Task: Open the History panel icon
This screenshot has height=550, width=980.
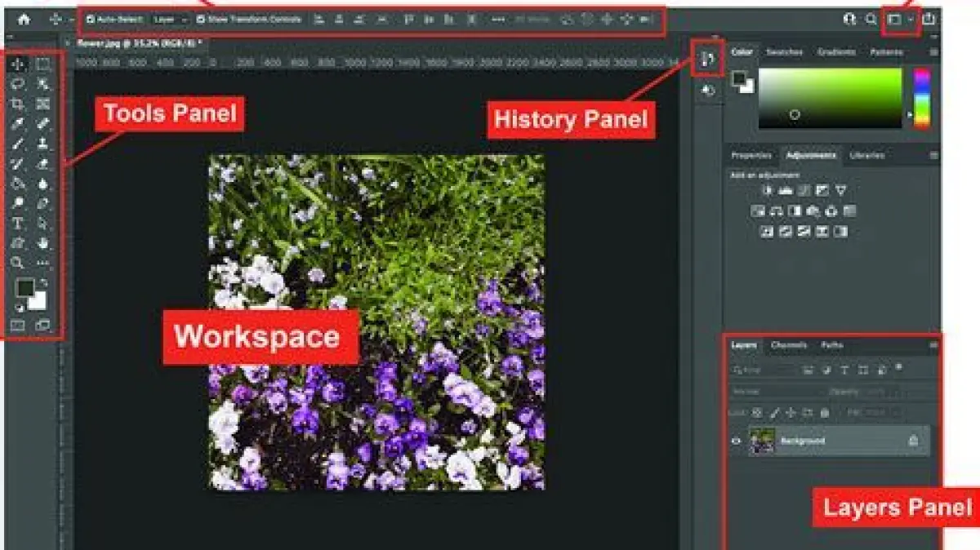Action: tap(708, 58)
